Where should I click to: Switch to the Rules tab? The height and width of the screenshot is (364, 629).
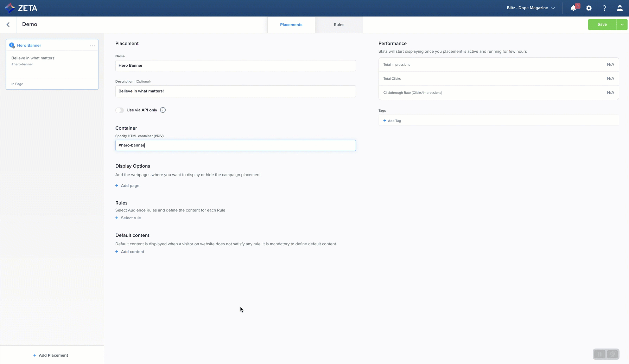[339, 25]
